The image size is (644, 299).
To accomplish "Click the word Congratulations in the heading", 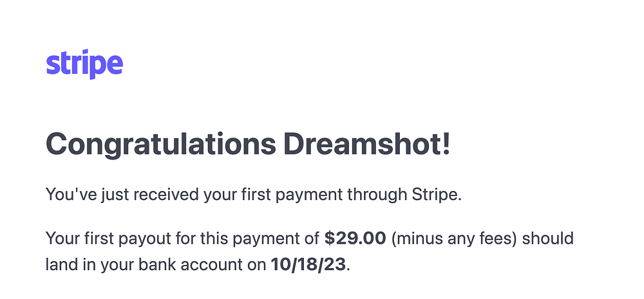I will 160,145.
